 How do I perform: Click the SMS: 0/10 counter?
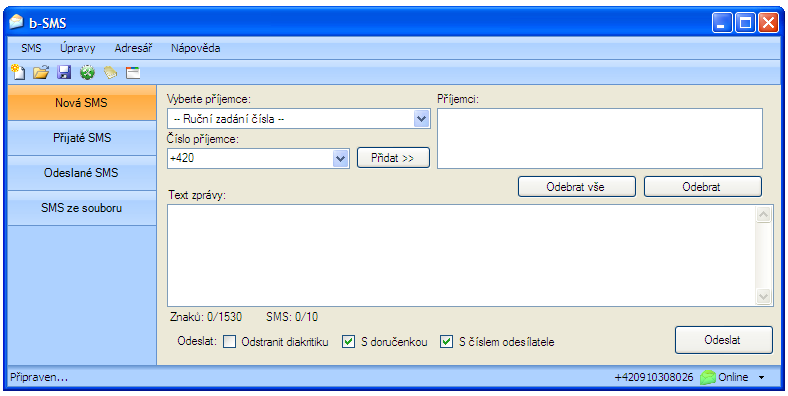[x=292, y=317]
